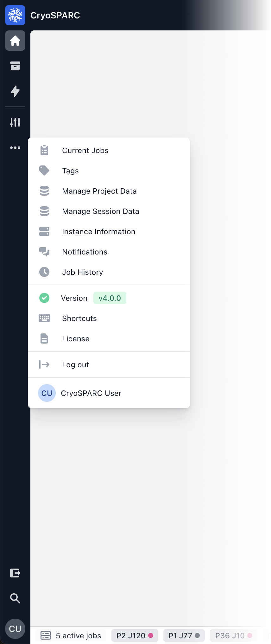The height and width of the screenshot is (644, 271).
Task: Toggle the three-dots more menu
Action: pyautogui.click(x=15, y=148)
